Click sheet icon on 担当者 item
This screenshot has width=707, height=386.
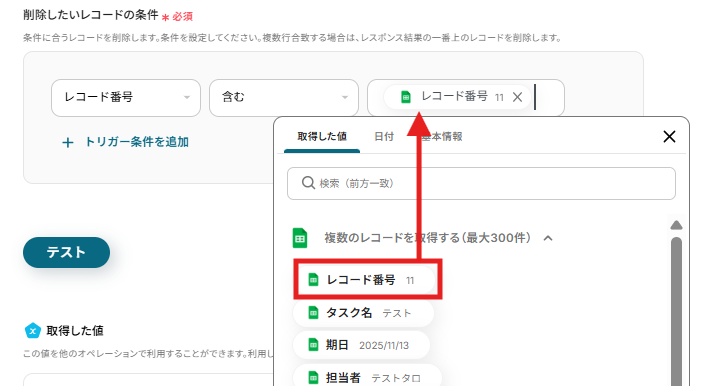(313, 377)
